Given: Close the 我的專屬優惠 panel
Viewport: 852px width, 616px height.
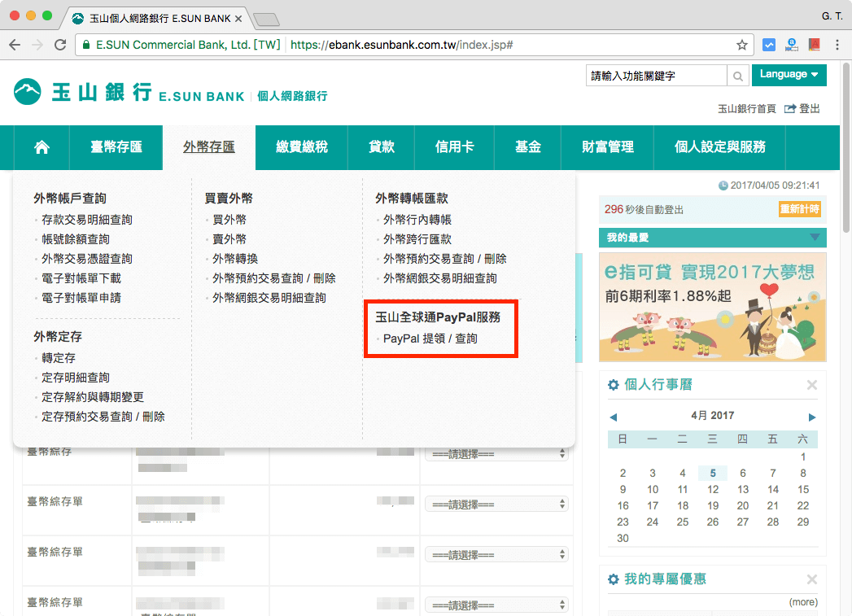Looking at the screenshot, I should point(811,579).
